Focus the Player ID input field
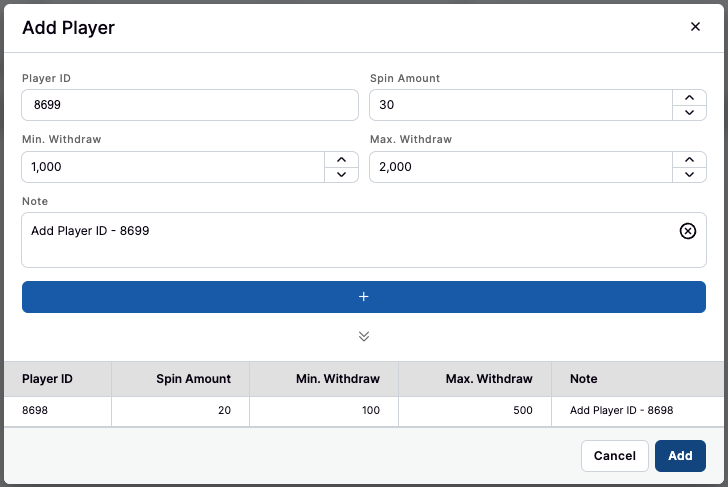This screenshot has width=728, height=487. point(189,105)
